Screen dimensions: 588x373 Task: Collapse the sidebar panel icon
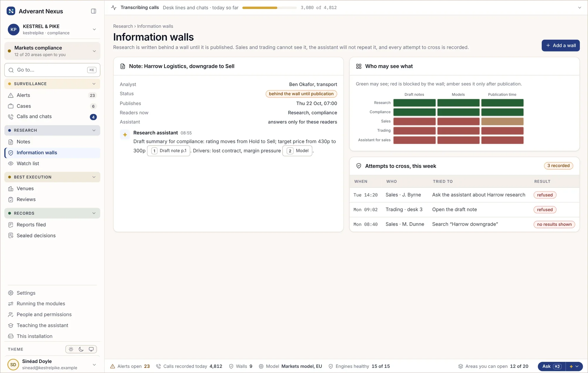(93, 11)
